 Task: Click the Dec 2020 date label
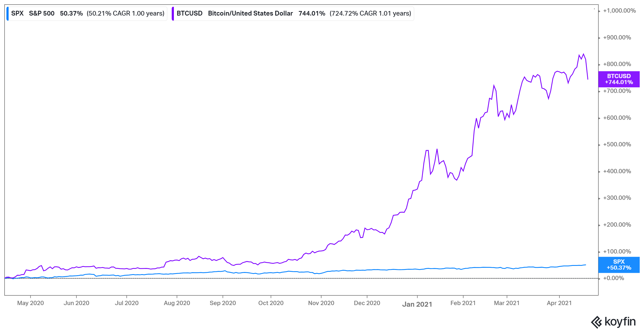367,303
